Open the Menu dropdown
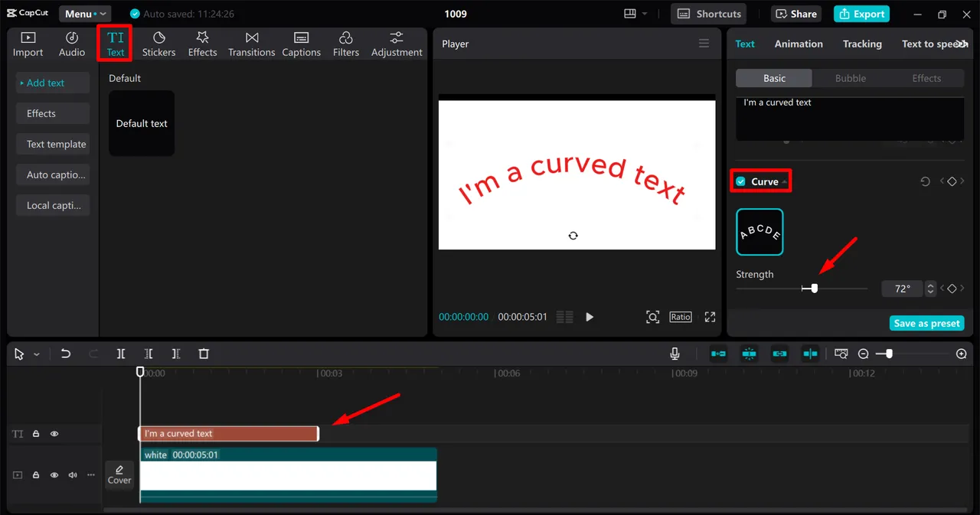 point(84,14)
